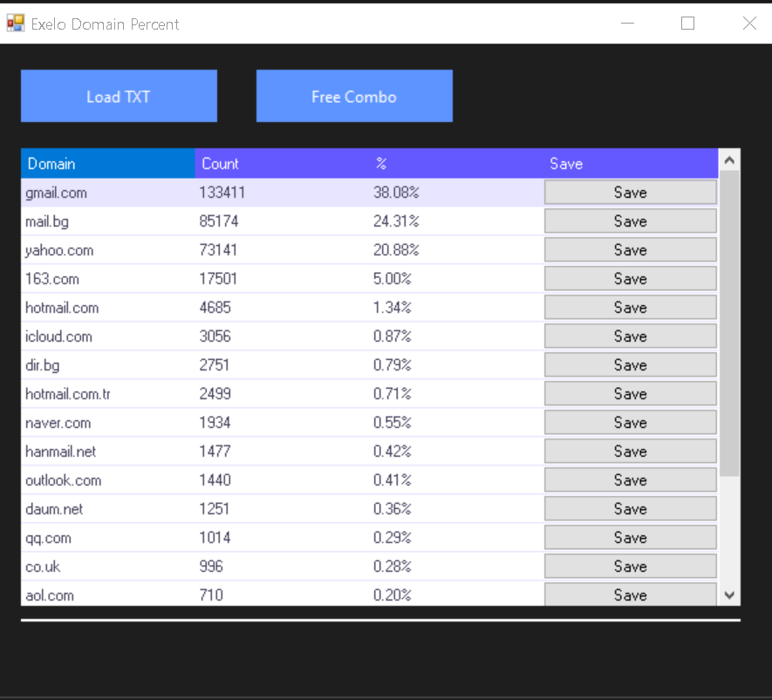Save the mail.bg domain entries
Screen dimensions: 772x700
(x=630, y=221)
